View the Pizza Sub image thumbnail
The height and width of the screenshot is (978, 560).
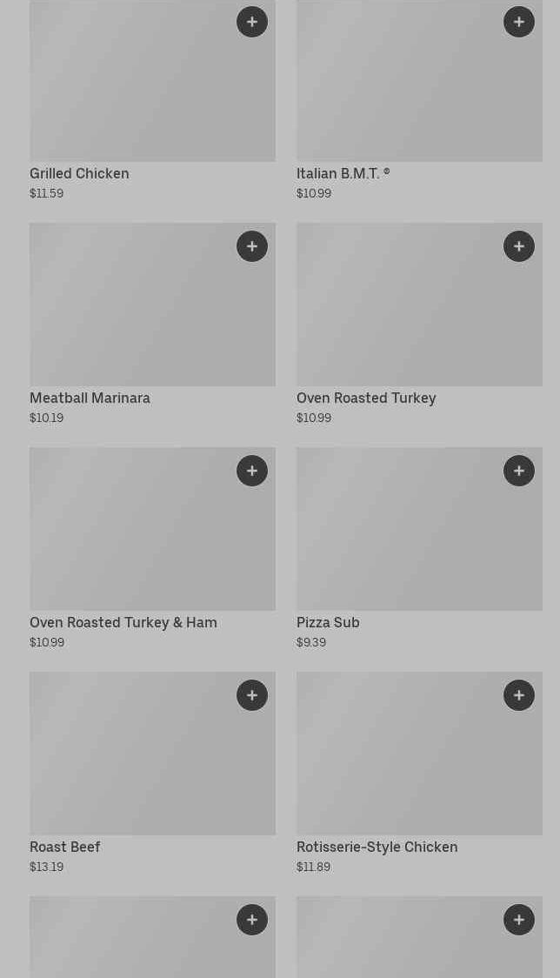(x=419, y=529)
